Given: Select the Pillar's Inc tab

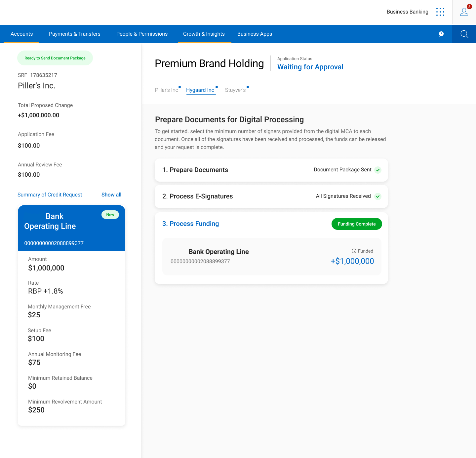Looking at the screenshot, I should tap(167, 90).
